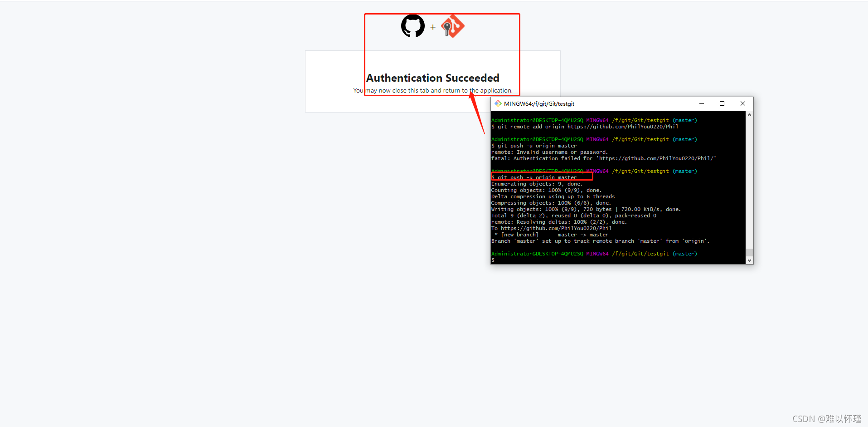Click "You may now close this tab" message

(433, 90)
